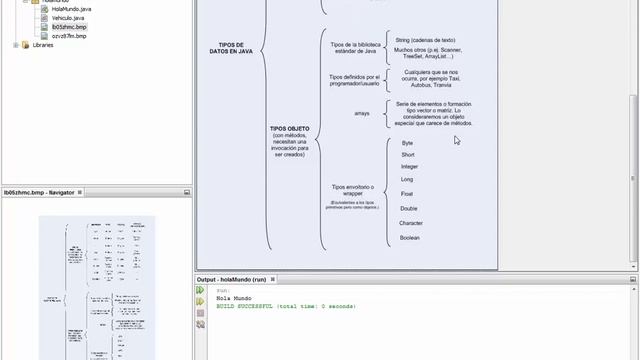640x360 pixels.
Task: Minimize the Output panel
Action: (x=633, y=280)
